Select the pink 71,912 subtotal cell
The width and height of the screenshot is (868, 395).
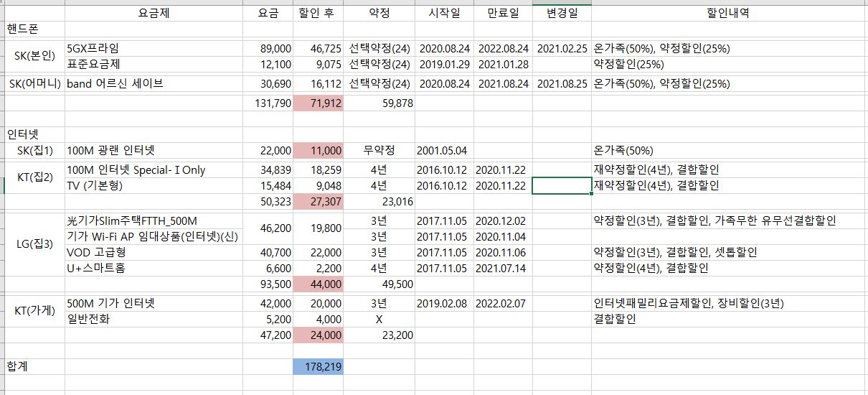318,103
